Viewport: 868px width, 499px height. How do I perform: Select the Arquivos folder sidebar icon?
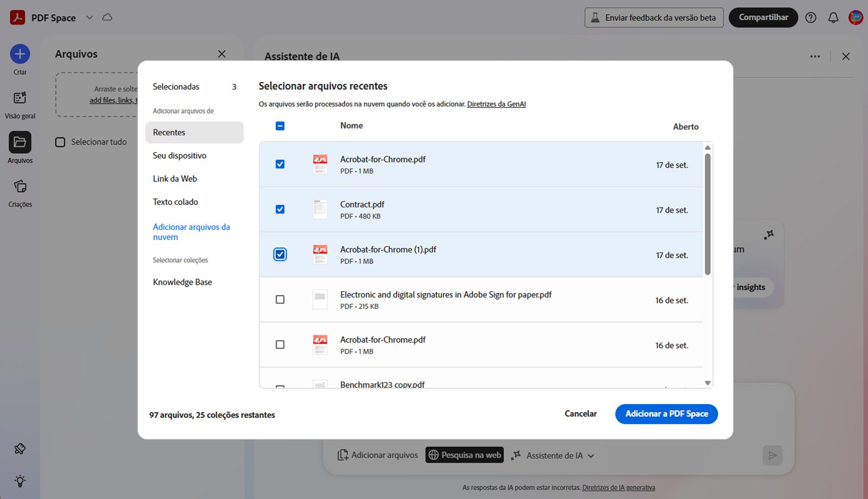20,142
